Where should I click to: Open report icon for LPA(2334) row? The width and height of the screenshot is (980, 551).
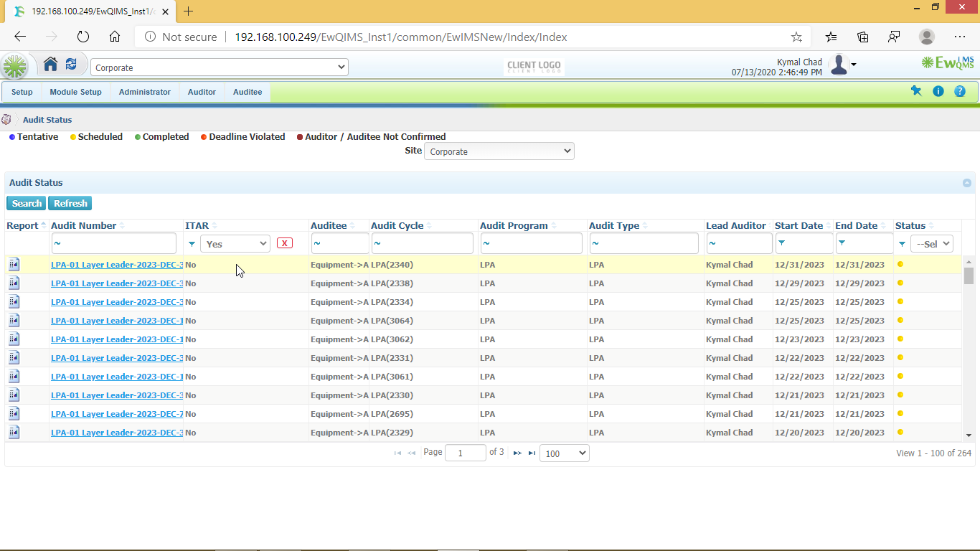tap(14, 302)
